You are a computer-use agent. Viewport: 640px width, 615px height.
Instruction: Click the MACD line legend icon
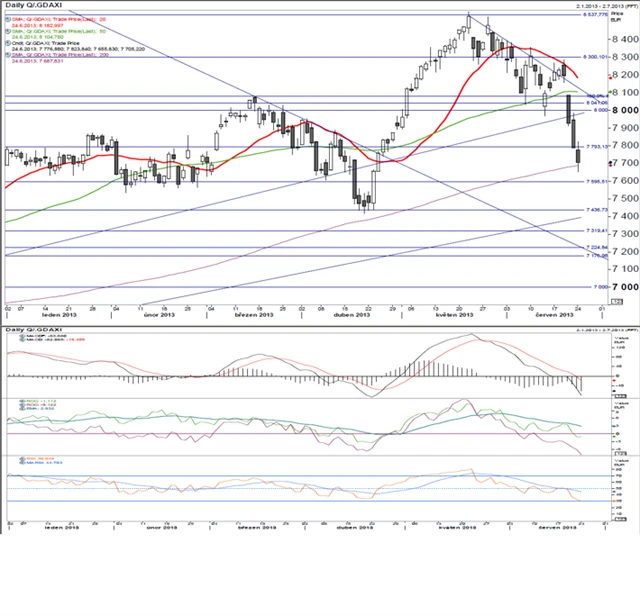tap(22, 336)
